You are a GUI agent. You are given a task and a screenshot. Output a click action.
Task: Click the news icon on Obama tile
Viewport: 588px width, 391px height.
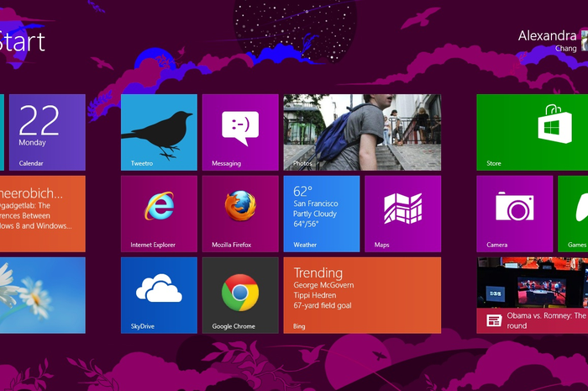pos(494,320)
